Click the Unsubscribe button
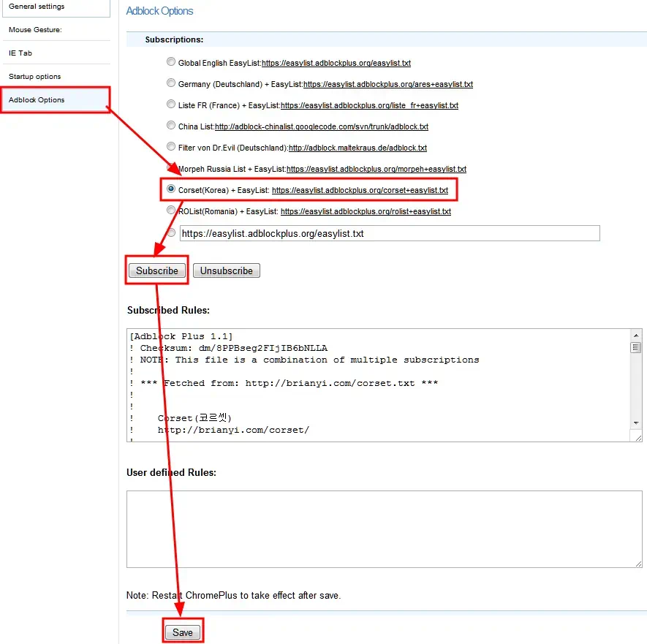The image size is (647, 644). point(227,270)
